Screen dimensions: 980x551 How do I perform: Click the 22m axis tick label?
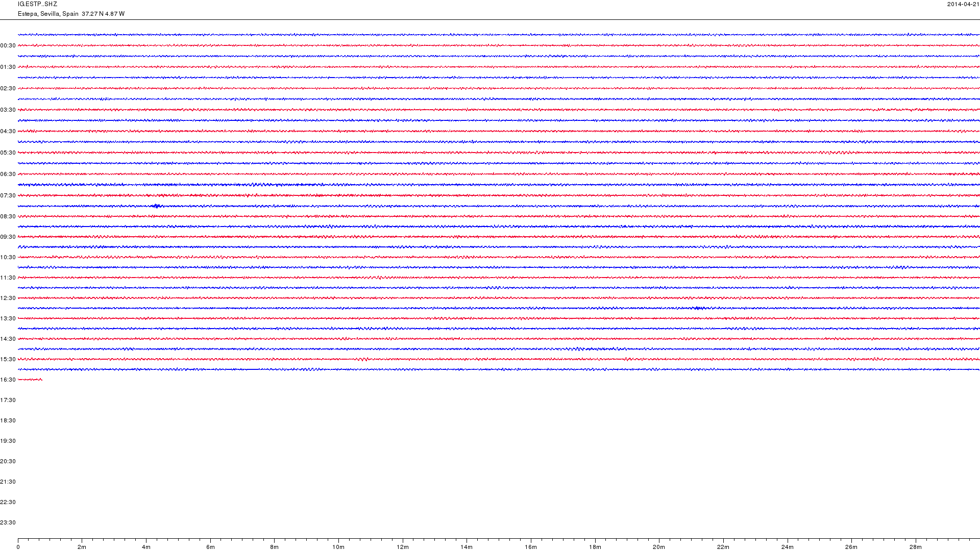click(723, 547)
